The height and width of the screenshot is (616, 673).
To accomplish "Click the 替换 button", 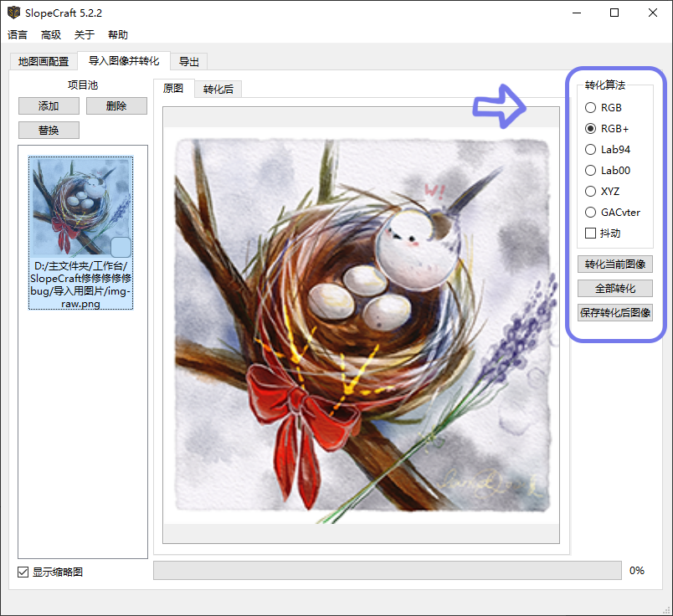I will (x=49, y=131).
